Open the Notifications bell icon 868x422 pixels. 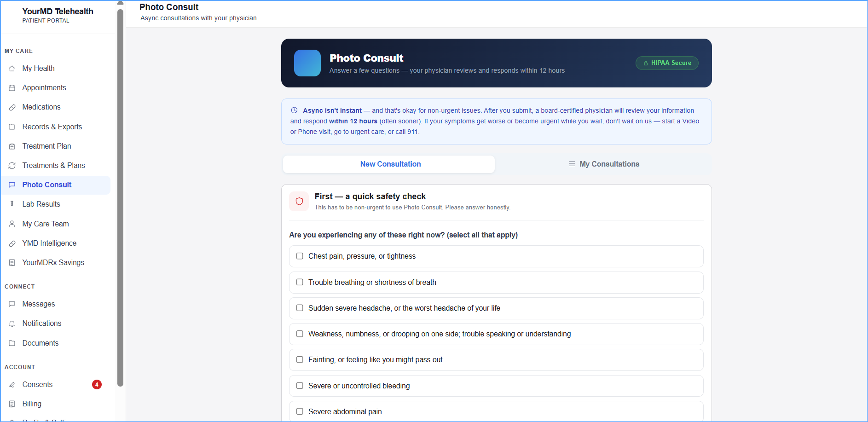tap(12, 324)
